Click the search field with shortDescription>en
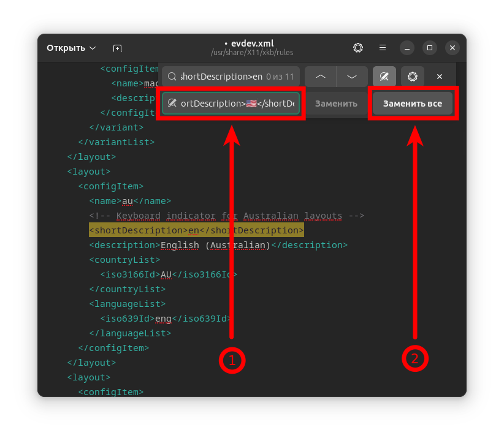 point(231,77)
